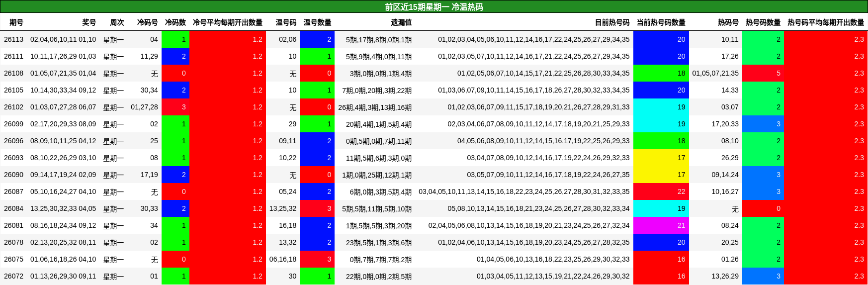The image size is (868, 285).
Task: Click hot codes '17,20,33' cell
Action: tap(725, 124)
